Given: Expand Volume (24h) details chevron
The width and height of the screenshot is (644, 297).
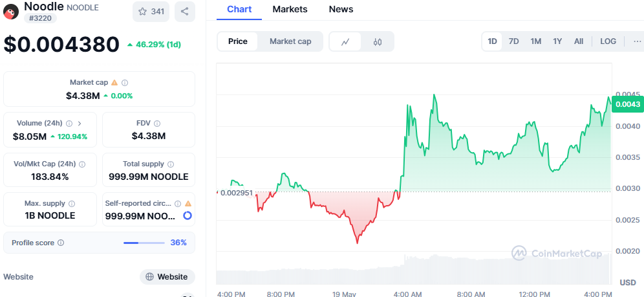Looking at the screenshot, I should click(80, 123).
